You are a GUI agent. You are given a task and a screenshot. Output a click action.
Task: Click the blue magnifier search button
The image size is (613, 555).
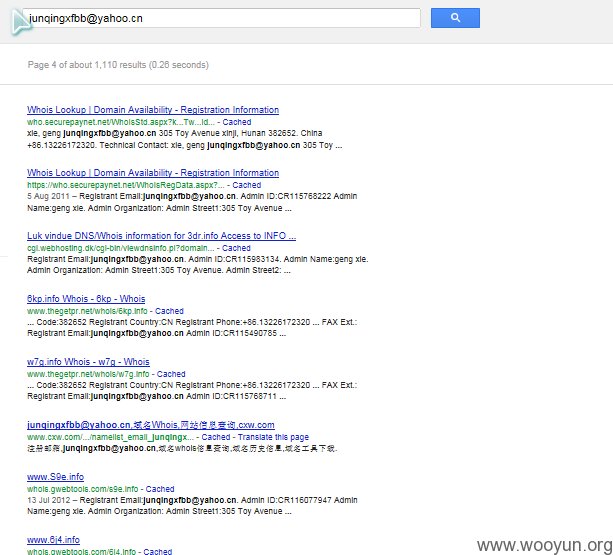tap(455, 18)
